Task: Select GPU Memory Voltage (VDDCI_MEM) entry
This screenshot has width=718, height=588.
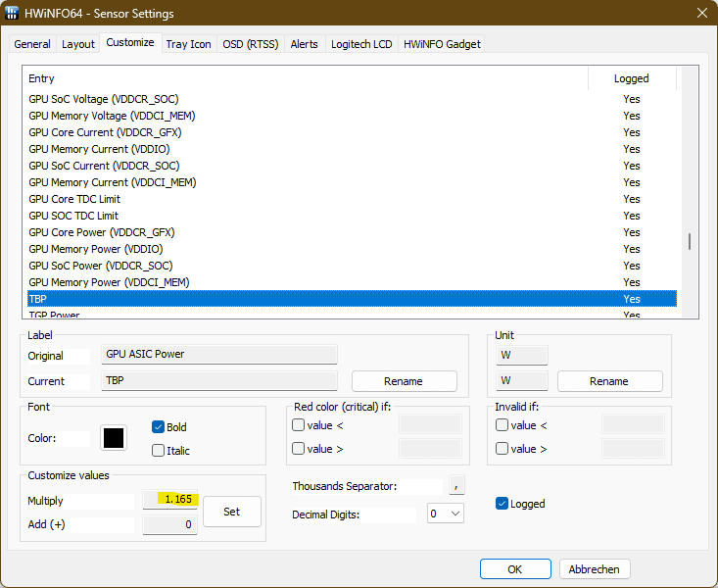Action: pos(352,116)
